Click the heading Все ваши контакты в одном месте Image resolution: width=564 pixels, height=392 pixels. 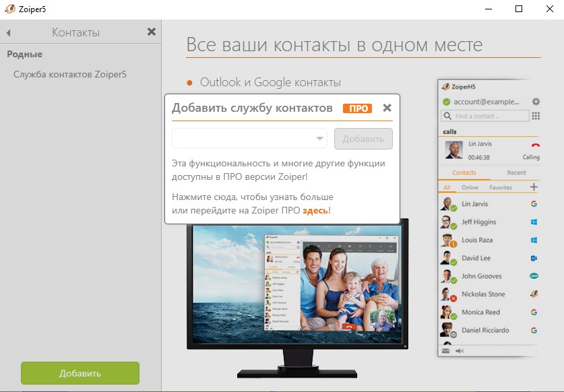(334, 44)
